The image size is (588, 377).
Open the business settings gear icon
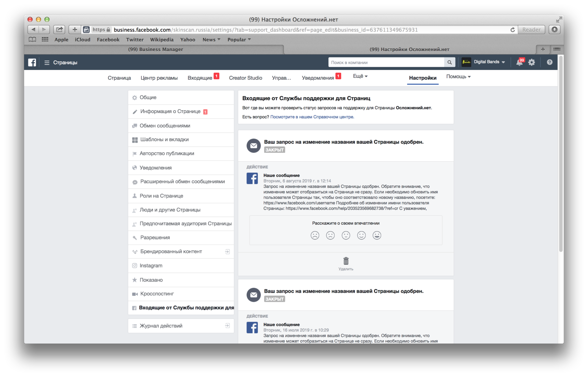532,62
